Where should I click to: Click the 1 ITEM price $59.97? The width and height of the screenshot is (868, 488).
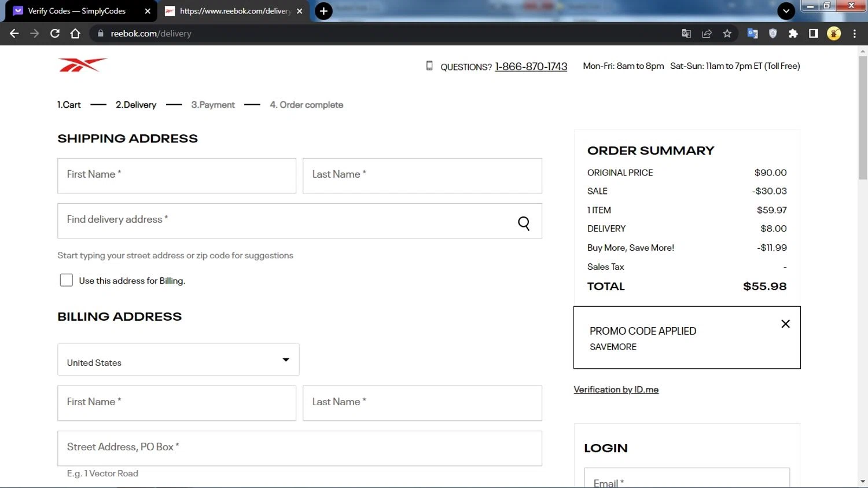[x=772, y=210]
